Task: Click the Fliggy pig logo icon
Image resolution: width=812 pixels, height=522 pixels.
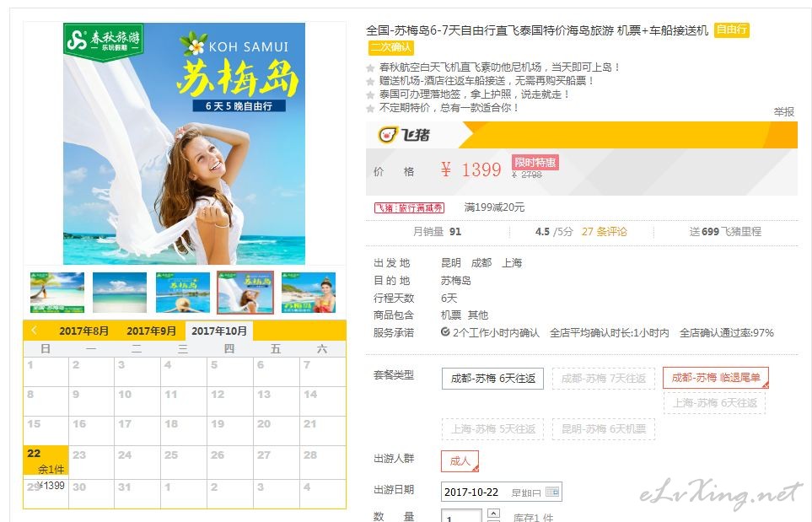Action: pos(388,135)
